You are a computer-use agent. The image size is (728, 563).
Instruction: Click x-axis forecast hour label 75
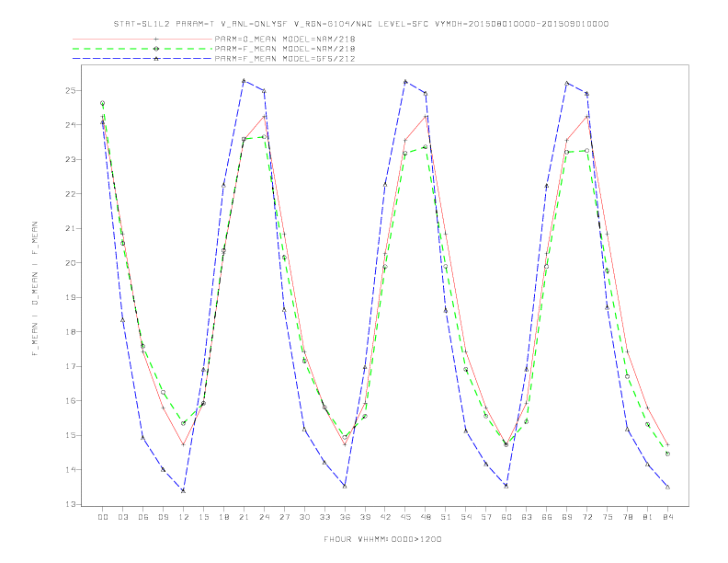pyautogui.click(x=608, y=517)
